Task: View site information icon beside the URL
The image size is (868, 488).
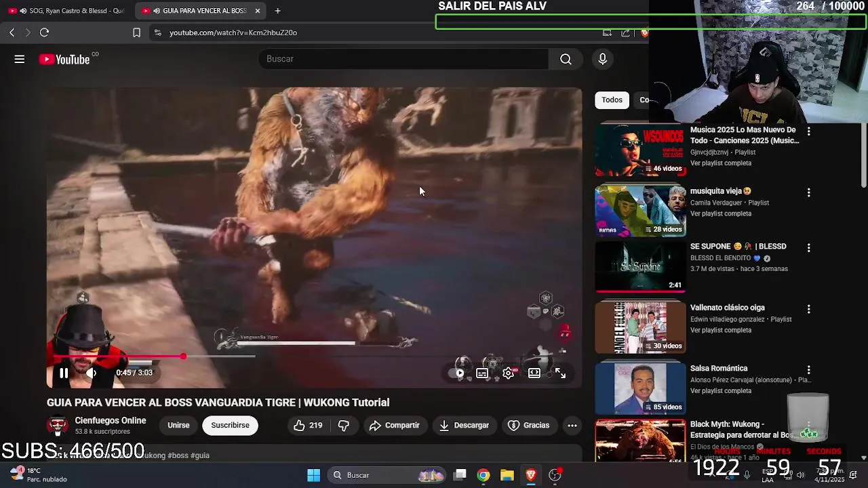Action: click(157, 33)
